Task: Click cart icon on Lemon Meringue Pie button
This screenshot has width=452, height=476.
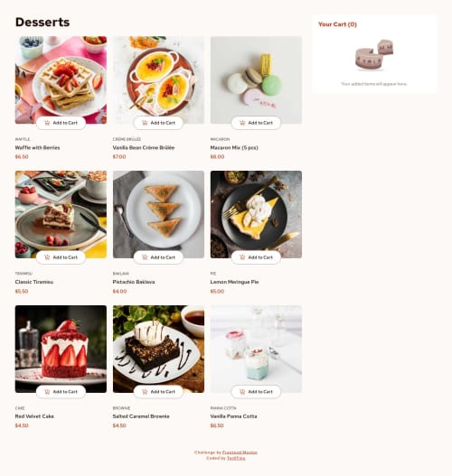Action: point(242,257)
